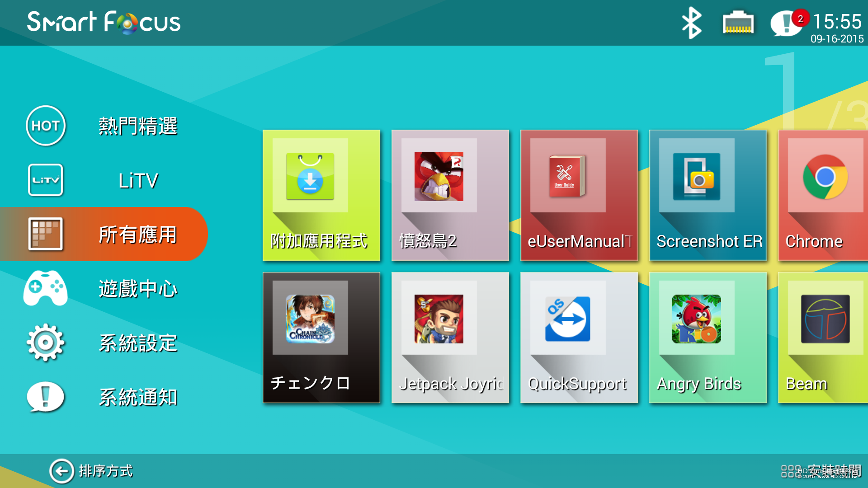Open Jetpack Joyride game
Screen dimensions: 868x488
pos(450,337)
